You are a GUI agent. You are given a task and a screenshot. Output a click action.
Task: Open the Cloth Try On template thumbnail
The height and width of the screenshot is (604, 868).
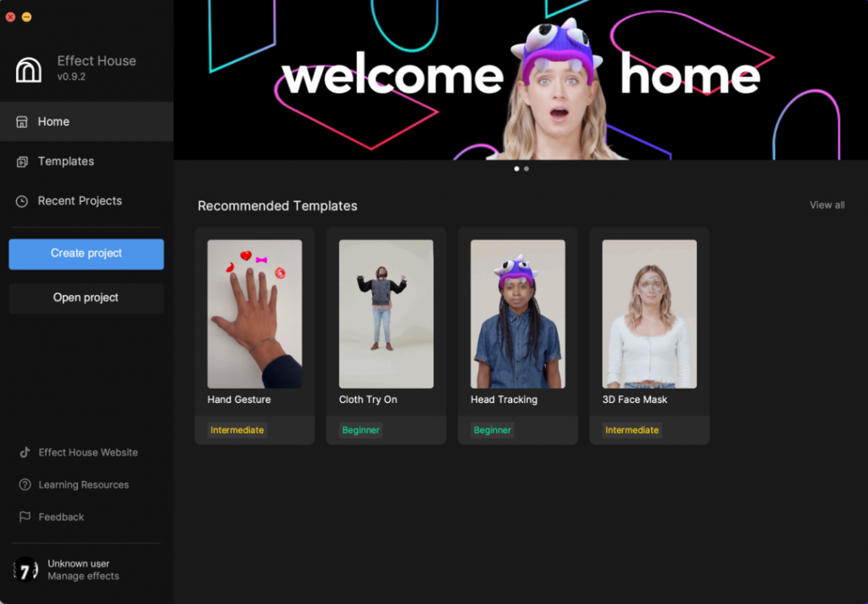coord(387,314)
